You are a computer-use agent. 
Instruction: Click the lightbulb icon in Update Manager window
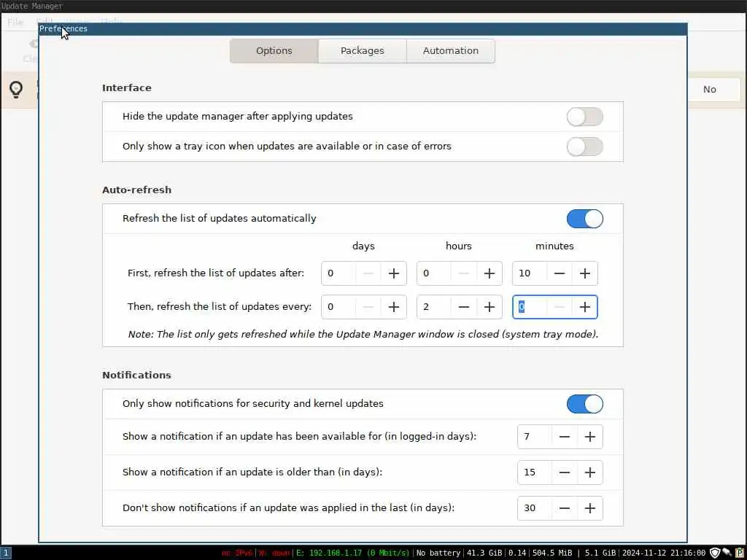16,90
